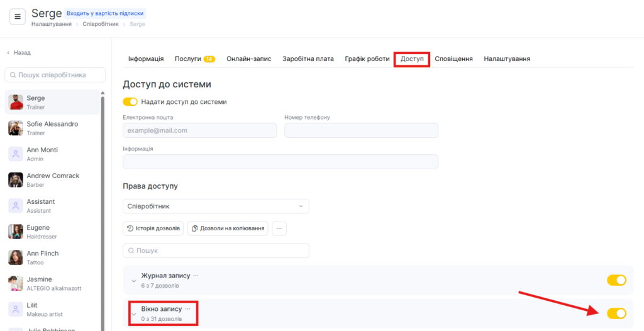Screen dimensions: 644x331
Task: Toggle off Журнал запису permissions switch
Action: click(x=616, y=280)
